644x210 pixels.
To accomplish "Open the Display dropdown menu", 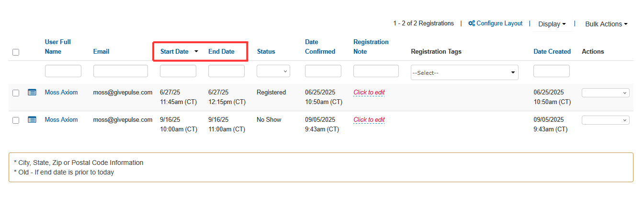I will (x=552, y=24).
